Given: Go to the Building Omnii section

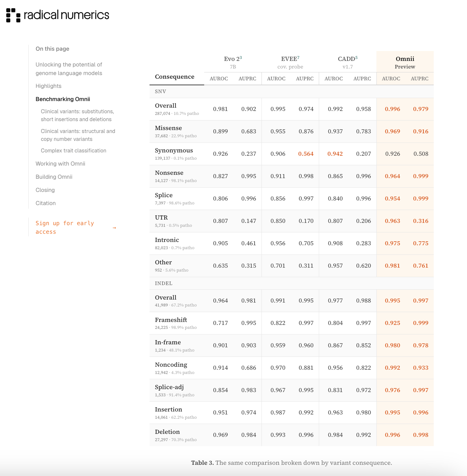Looking at the screenshot, I should tap(54, 177).
